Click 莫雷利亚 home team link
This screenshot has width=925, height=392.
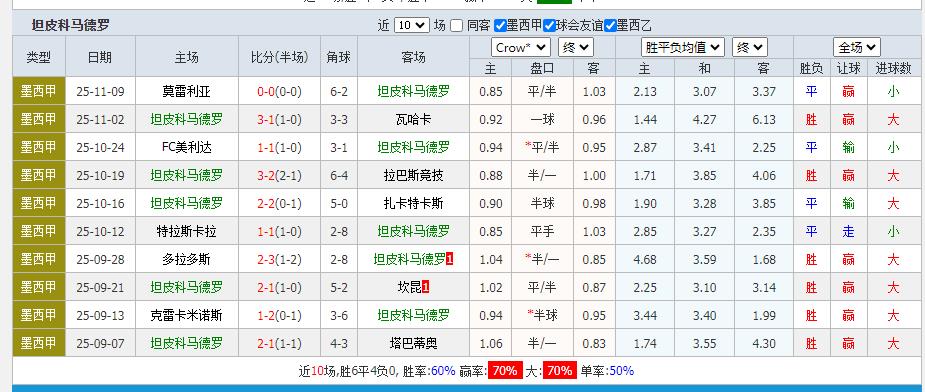[186, 92]
